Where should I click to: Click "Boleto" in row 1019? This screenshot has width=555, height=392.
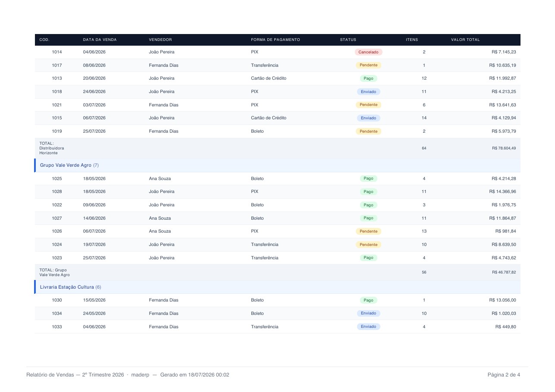pyautogui.click(x=257, y=131)
